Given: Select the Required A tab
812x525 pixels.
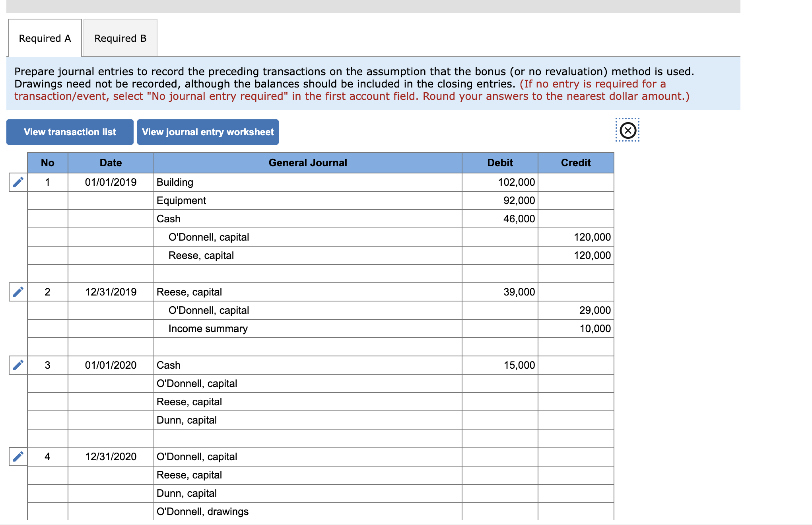Looking at the screenshot, I should (x=45, y=38).
